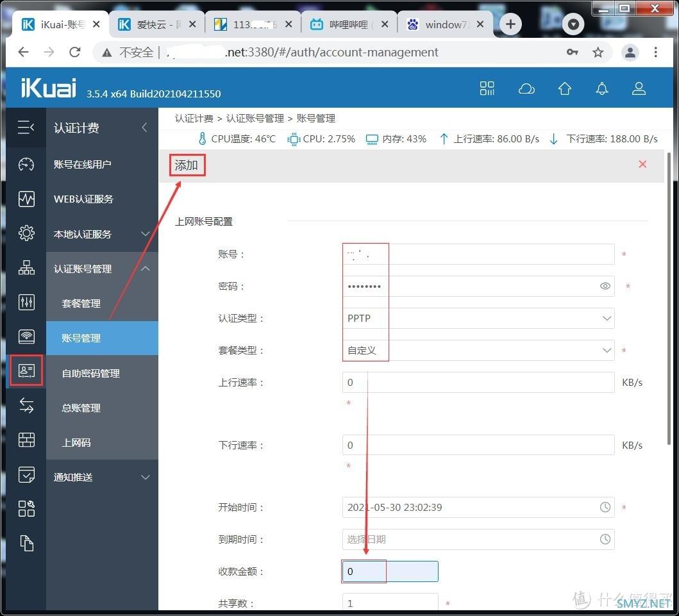Viewport: 679px width, 616px height.
Task: Open notifications bell icon
Action: pos(602,88)
